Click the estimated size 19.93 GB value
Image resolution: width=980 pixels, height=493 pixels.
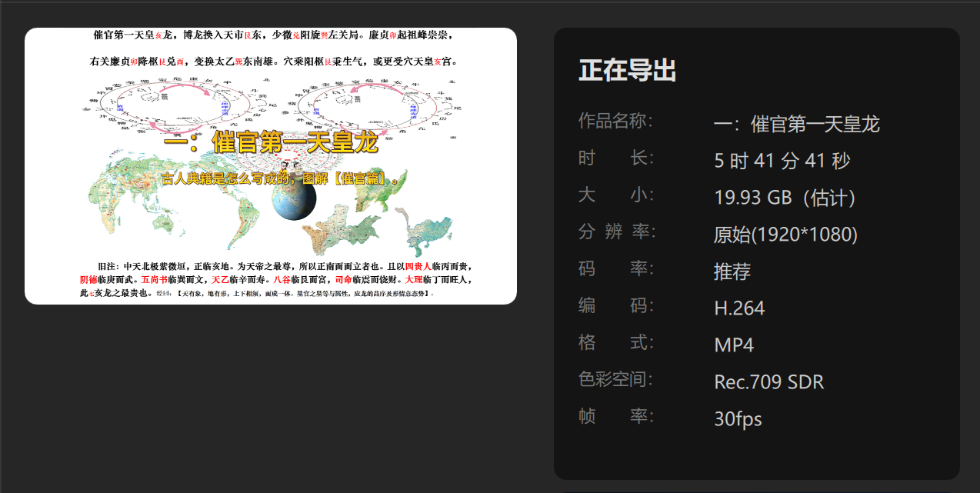tap(785, 198)
